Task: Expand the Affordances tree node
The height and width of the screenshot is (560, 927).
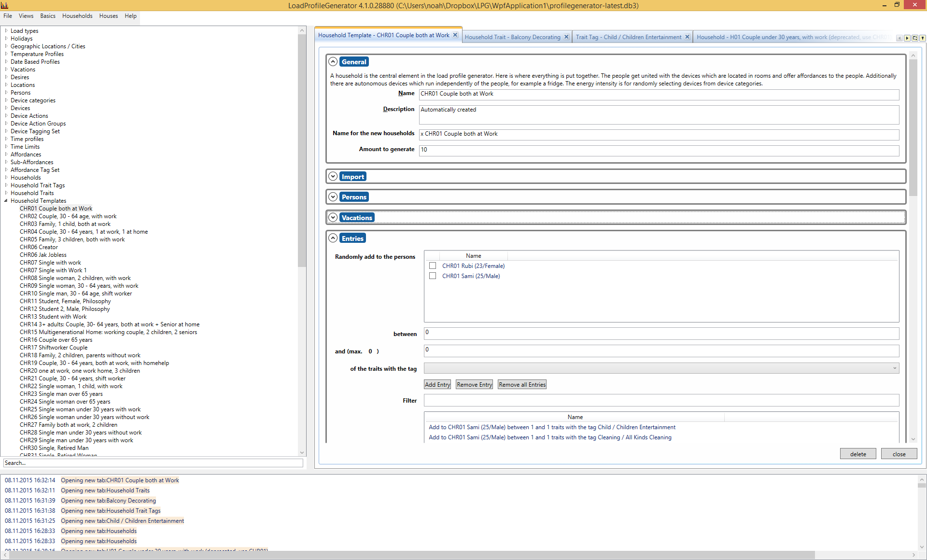Action: click(6, 154)
